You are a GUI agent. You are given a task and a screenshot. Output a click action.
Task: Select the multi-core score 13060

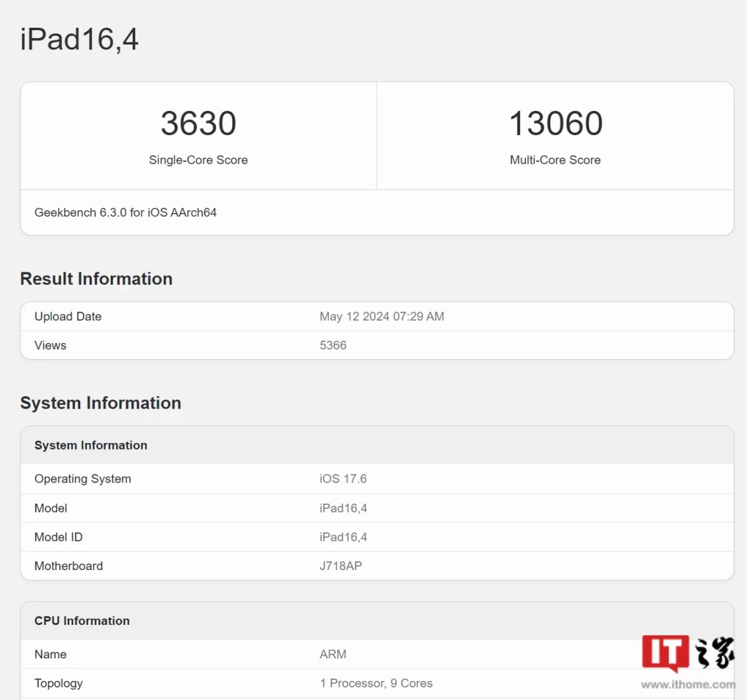click(555, 123)
